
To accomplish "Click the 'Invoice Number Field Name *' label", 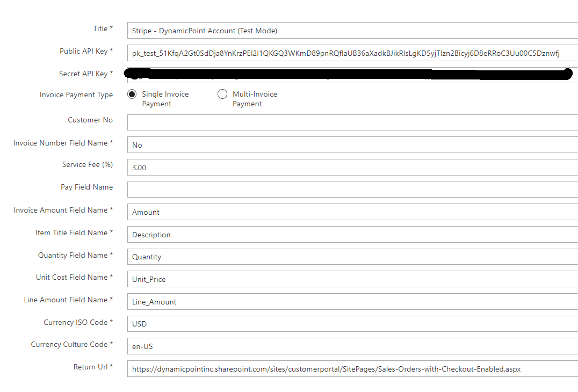I will coord(63,143).
